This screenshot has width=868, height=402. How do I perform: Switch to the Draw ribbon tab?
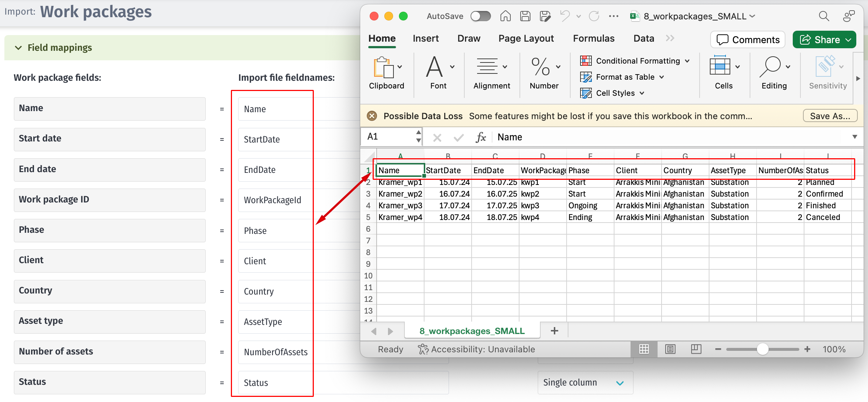pyautogui.click(x=469, y=39)
